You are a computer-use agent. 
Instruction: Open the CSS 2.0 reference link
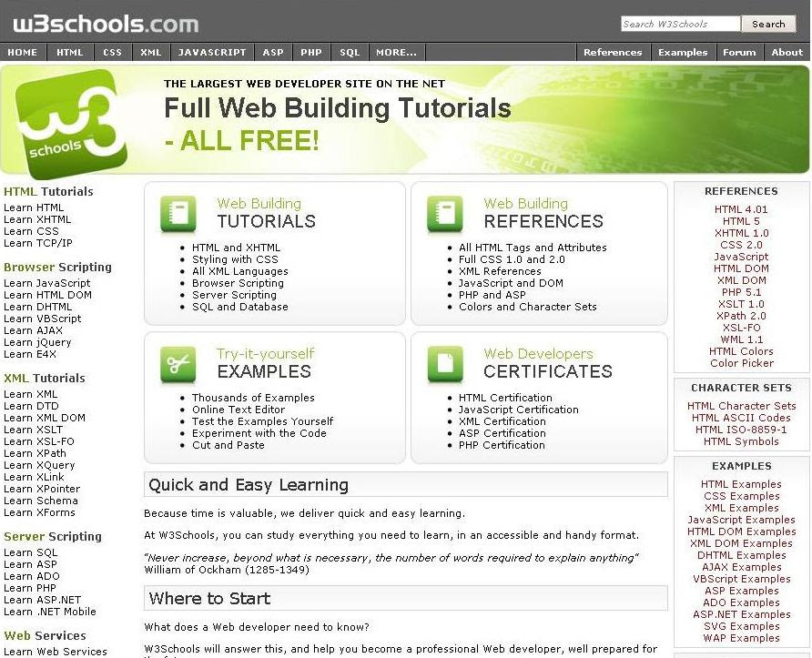741,245
